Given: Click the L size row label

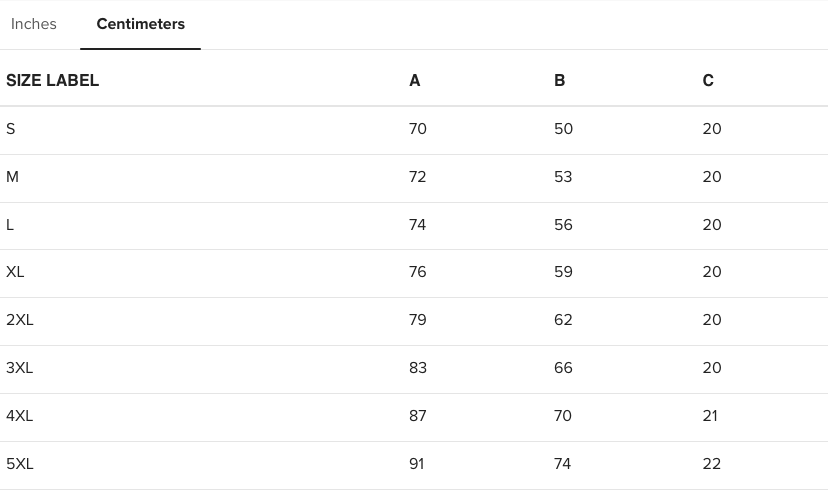Looking at the screenshot, I should click(10, 225).
